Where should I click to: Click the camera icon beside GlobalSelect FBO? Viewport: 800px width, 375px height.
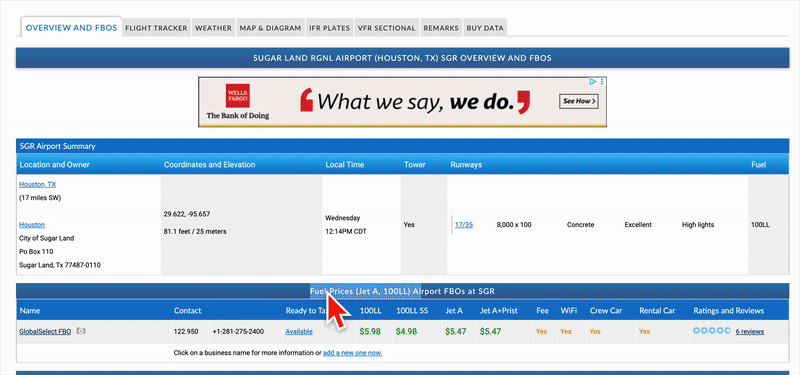(x=81, y=331)
